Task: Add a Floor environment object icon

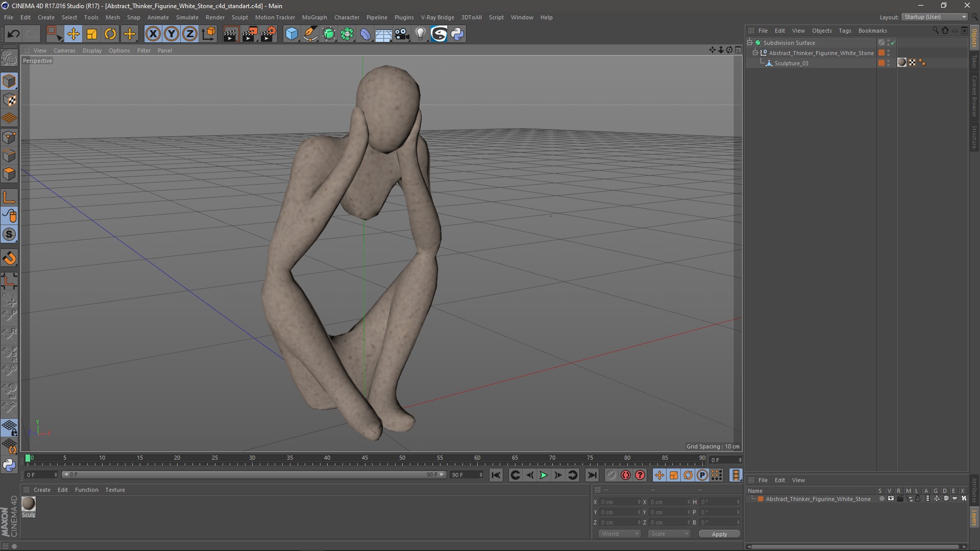Action: tap(383, 34)
